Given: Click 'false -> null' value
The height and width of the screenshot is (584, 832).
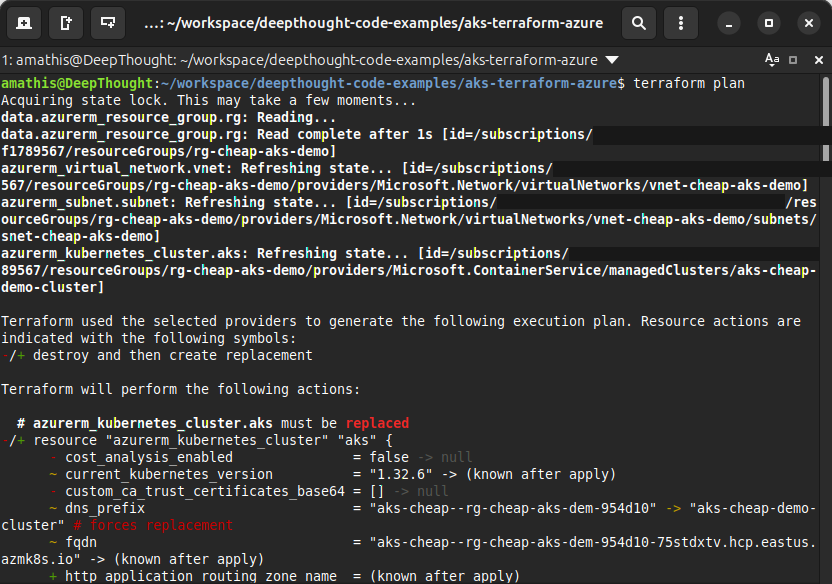Looking at the screenshot, I should [421, 457].
